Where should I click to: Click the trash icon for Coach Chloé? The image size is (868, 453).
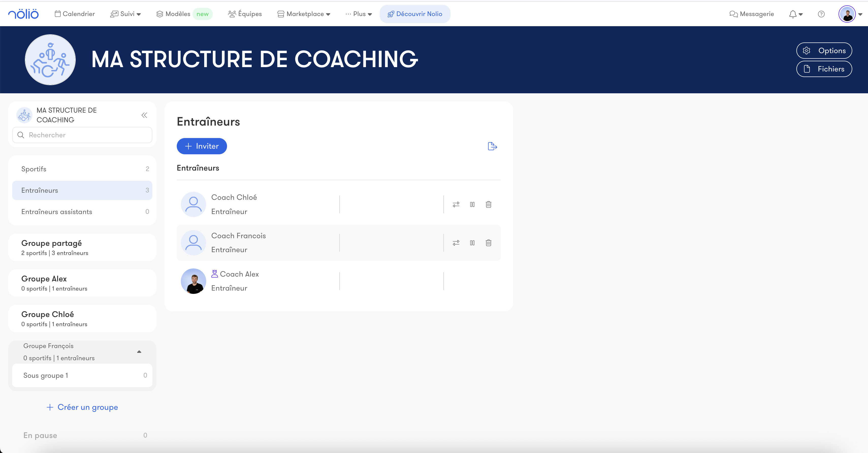click(488, 204)
